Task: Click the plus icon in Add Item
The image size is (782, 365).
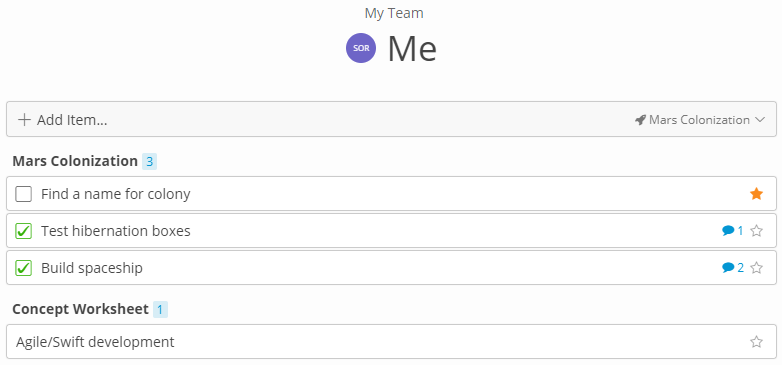Action: coord(24,120)
